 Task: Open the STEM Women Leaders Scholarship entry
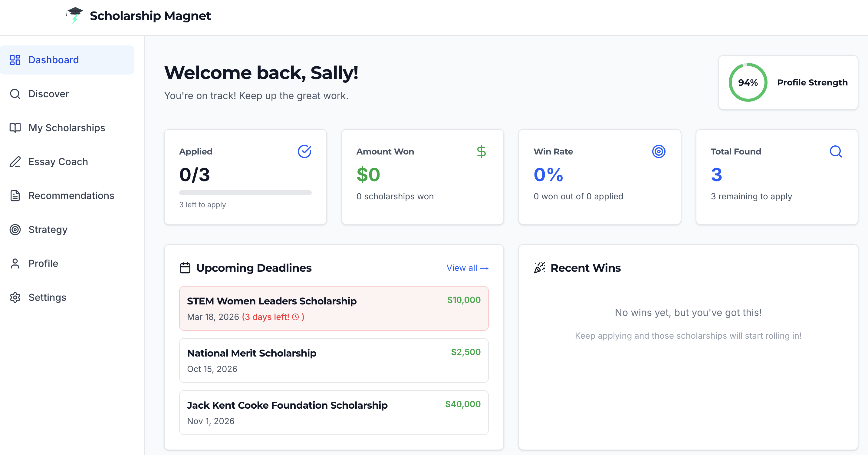coord(333,308)
